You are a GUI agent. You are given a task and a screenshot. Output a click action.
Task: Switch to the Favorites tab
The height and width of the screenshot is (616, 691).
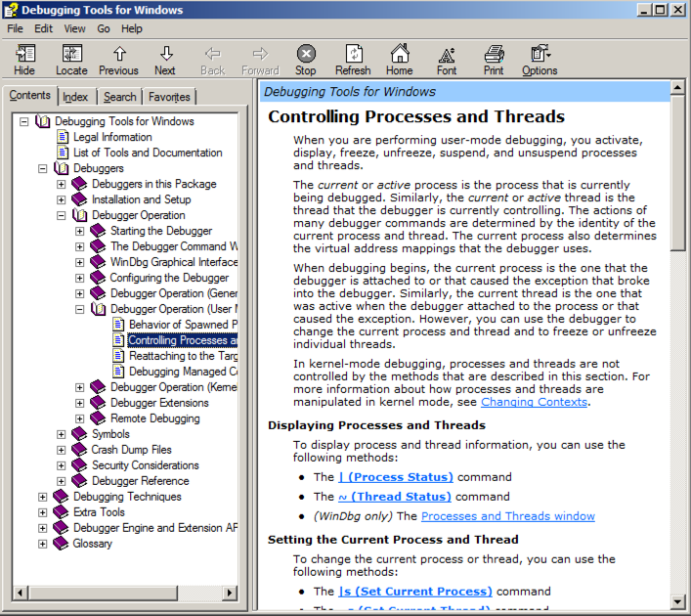pyautogui.click(x=169, y=97)
